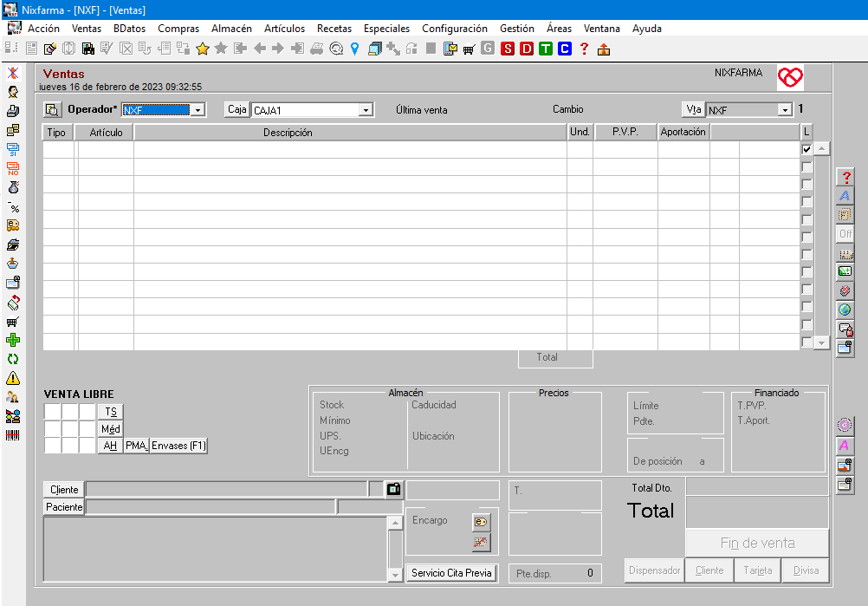Click the sales grid scroll up arrow
Viewport: 868px width, 606px height.
click(x=821, y=148)
